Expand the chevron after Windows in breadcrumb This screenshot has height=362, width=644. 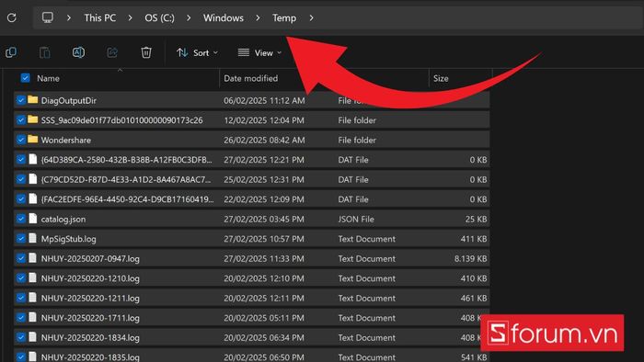pyautogui.click(x=258, y=17)
